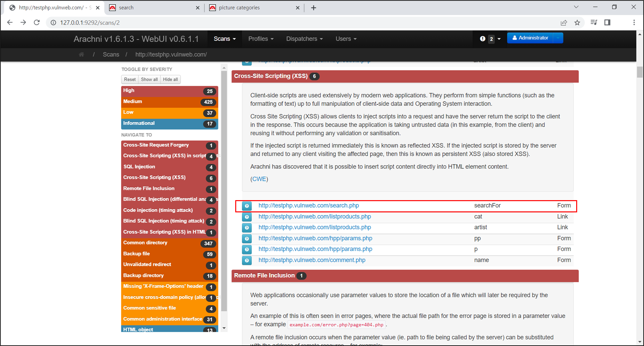This screenshot has height=346, width=644.
Task: Expand the Administrator dropdown caret
Action: pos(558,38)
